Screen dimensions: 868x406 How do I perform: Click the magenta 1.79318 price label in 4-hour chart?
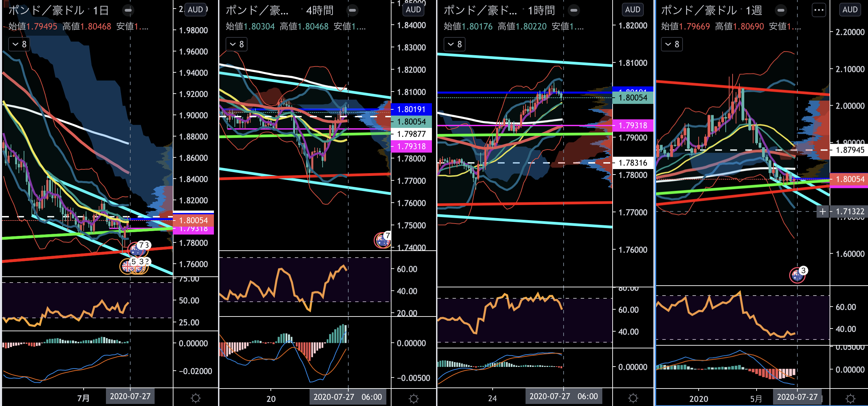[x=411, y=146]
